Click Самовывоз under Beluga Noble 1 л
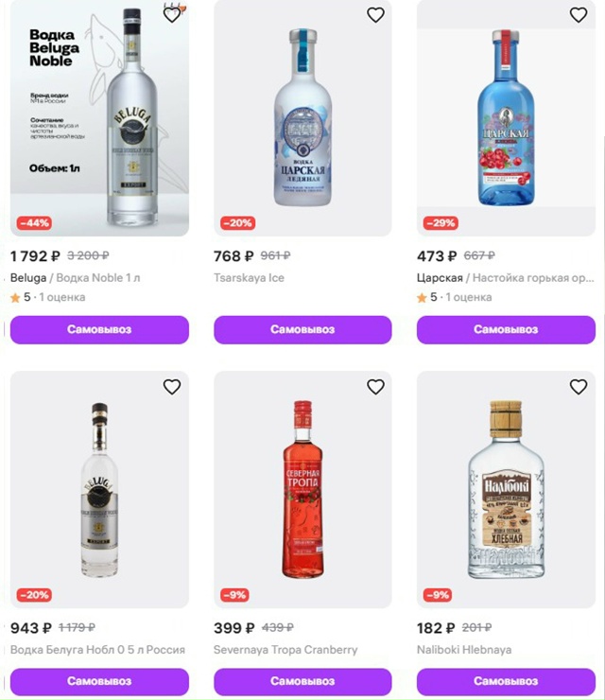The width and height of the screenshot is (605, 700). coord(99,329)
